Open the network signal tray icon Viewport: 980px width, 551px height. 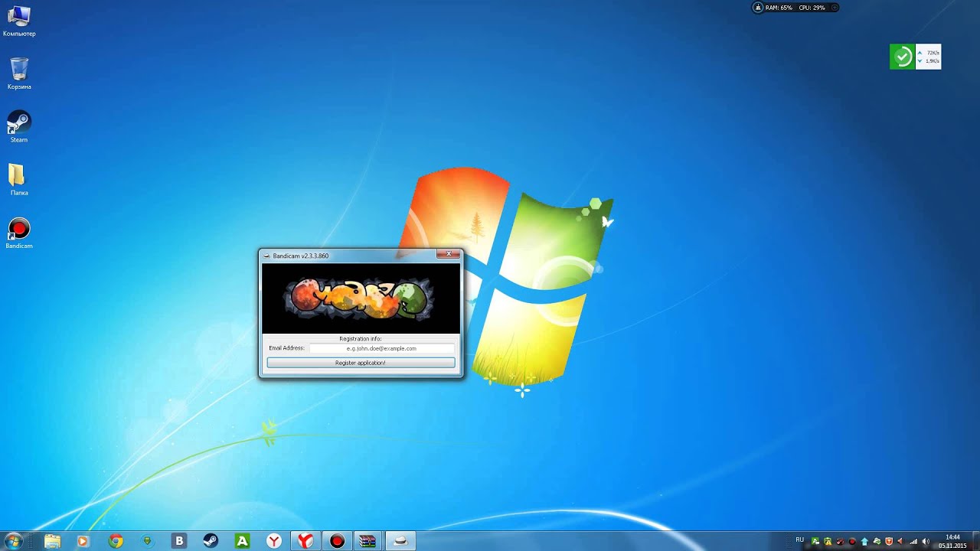pos(913,541)
